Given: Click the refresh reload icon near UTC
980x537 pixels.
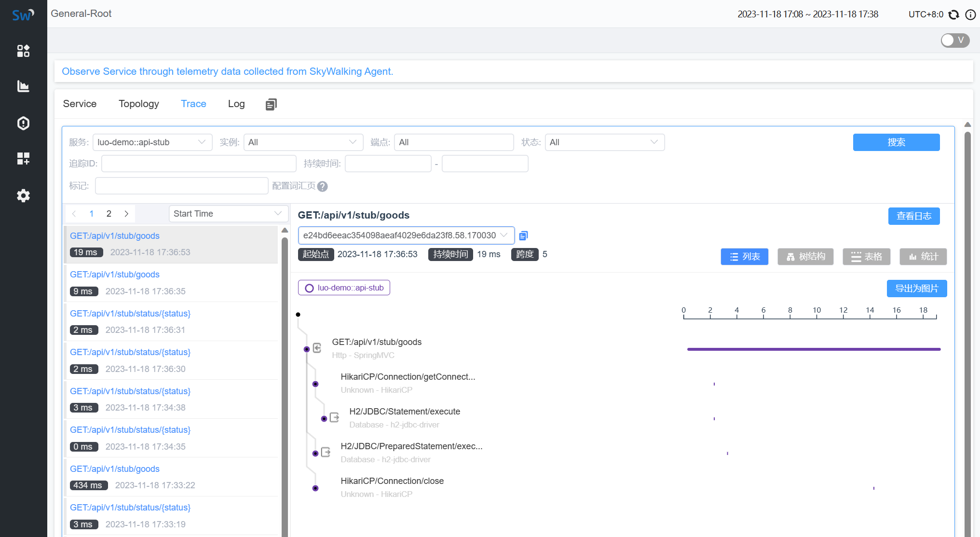Looking at the screenshot, I should (x=953, y=14).
